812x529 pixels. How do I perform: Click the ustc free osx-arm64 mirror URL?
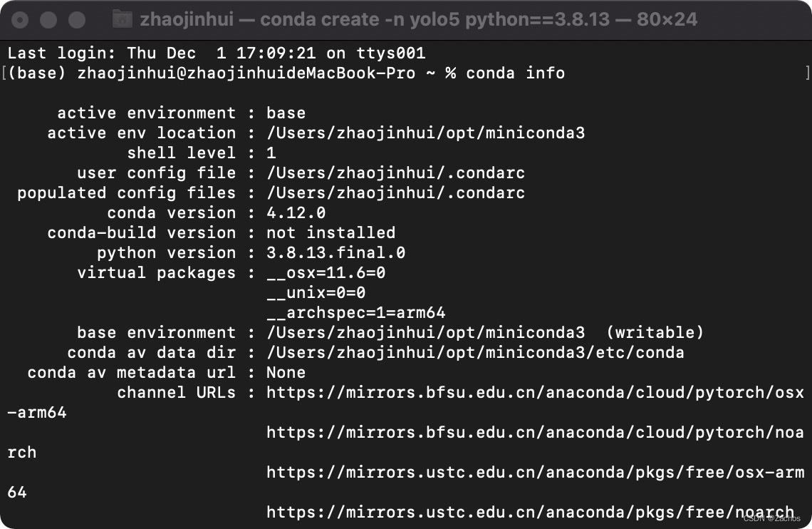(534, 472)
